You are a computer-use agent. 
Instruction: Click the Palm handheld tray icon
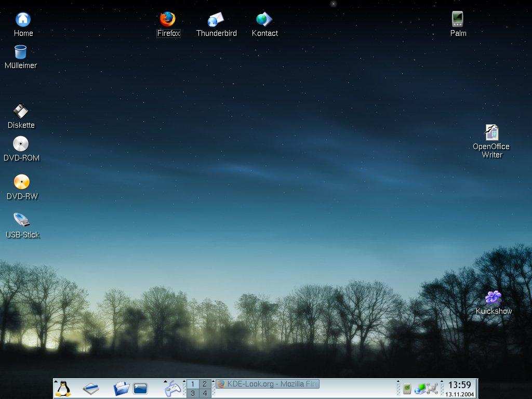[x=407, y=389]
